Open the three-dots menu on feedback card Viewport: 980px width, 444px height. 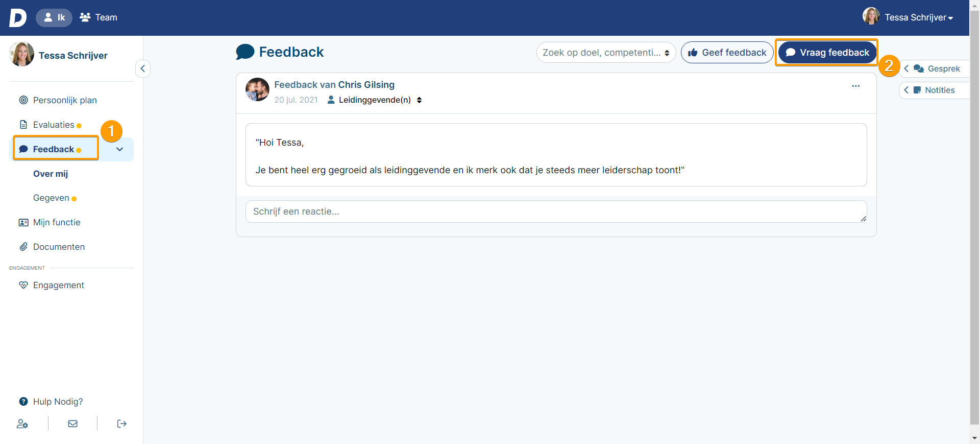coord(856,86)
